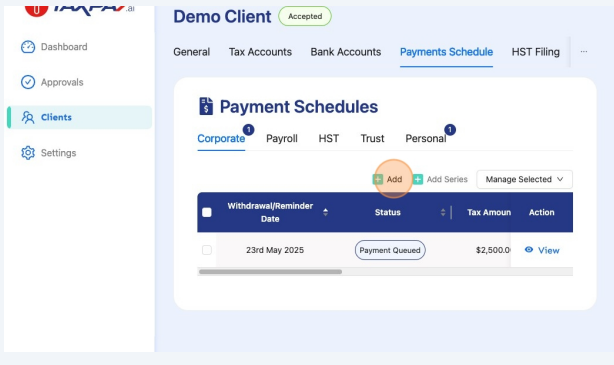The width and height of the screenshot is (614, 365).
Task: Check the 23rd May 2025 row checkbox
Action: [x=207, y=250]
